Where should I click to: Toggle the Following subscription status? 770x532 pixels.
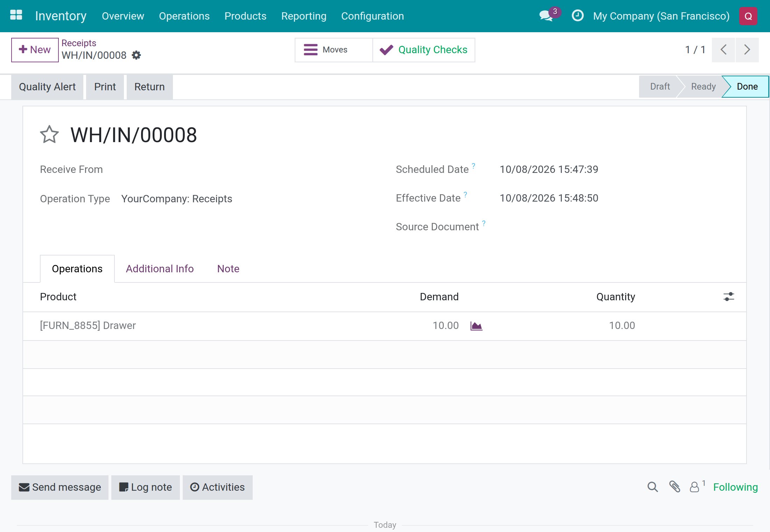(735, 487)
